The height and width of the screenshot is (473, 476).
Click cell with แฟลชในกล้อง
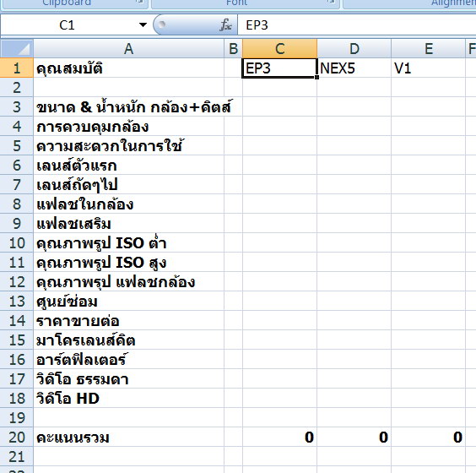(128, 204)
